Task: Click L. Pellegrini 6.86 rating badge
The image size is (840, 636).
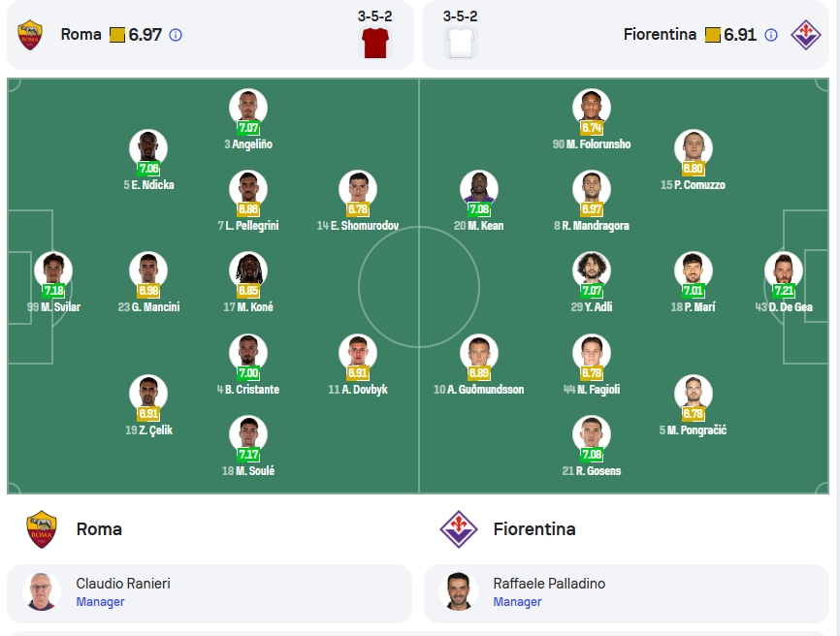Action: [248, 208]
